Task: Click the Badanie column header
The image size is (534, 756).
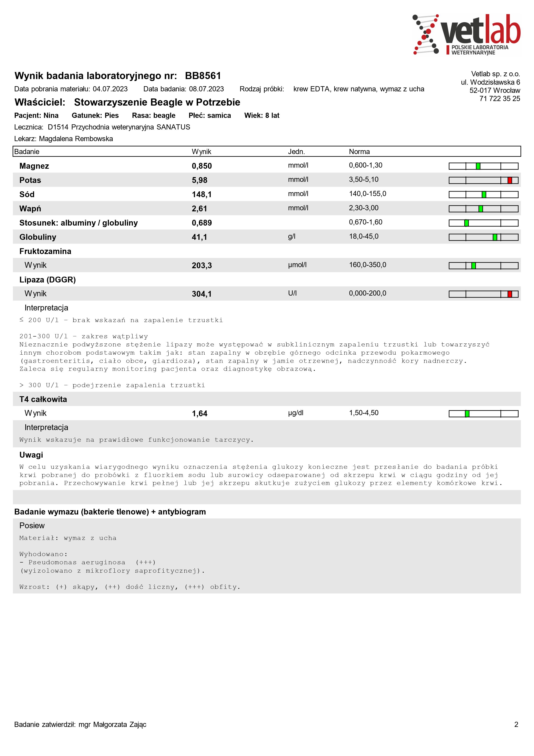Action: point(27,151)
